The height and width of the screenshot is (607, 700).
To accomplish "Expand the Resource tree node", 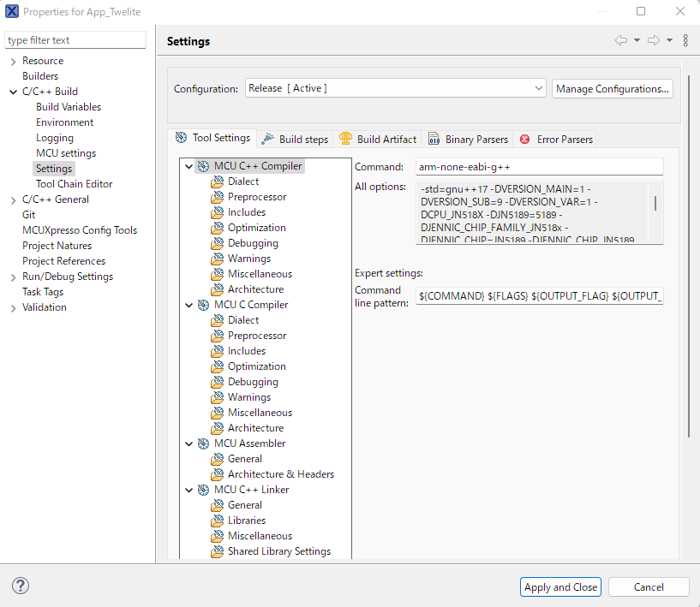I will click(14, 62).
